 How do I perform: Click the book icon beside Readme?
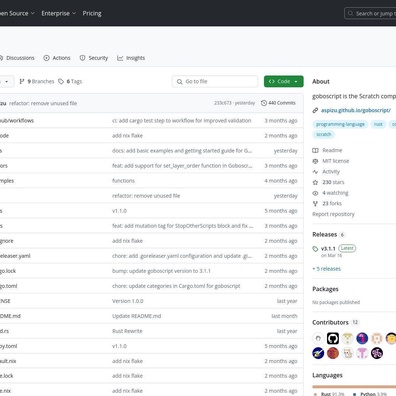click(315, 150)
